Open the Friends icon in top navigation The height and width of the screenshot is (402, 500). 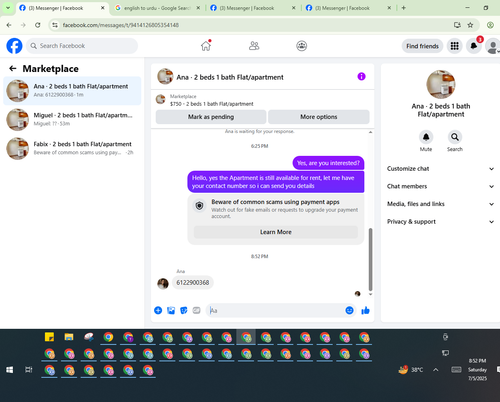254,46
